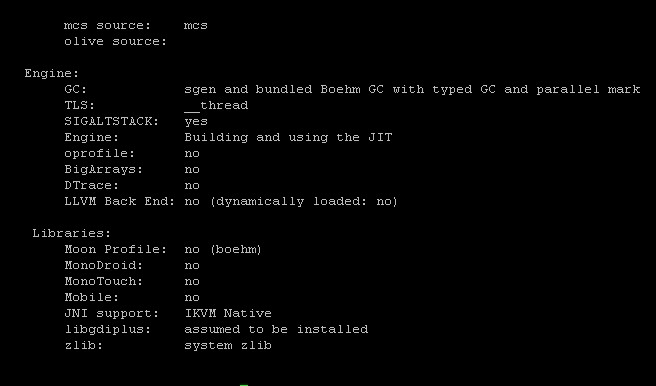Screen dimensions: 656x386
Task: Click 'assumed to be installed' libgdiplus text
Action: tap(276, 330)
